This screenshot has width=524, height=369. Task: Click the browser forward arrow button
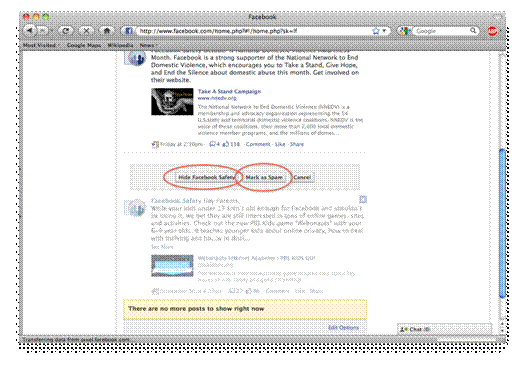(x=42, y=31)
